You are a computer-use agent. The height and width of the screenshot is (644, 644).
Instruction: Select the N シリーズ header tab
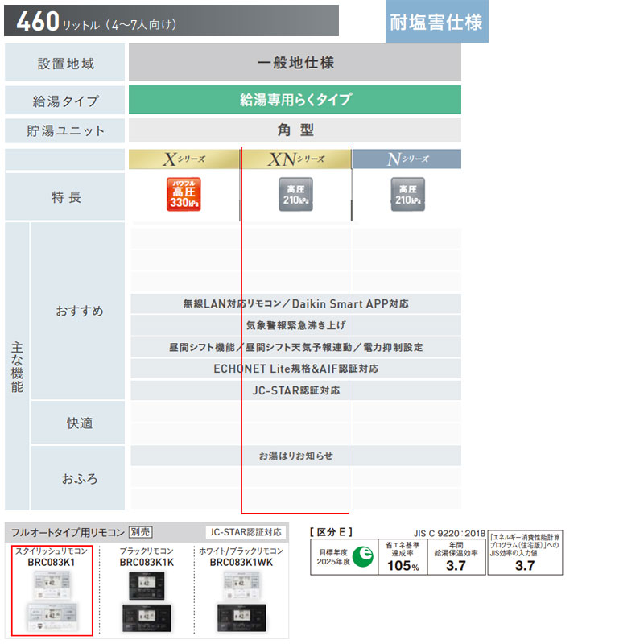[x=407, y=159]
